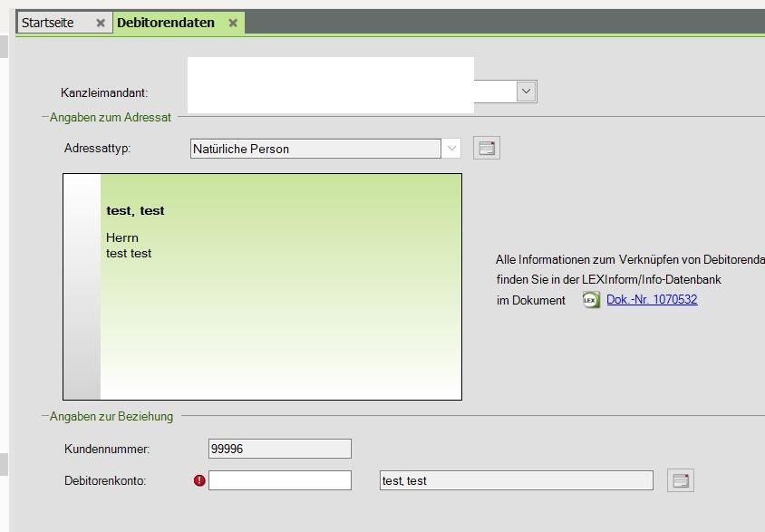Viewport: 765px width, 532px height.
Task: Click the test, test account name field
Action: 516,480
